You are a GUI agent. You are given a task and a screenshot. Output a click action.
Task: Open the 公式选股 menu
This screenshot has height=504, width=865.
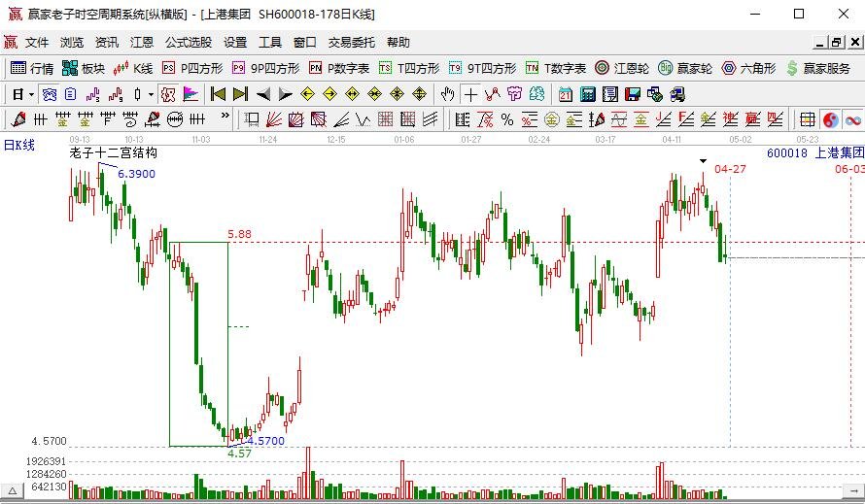(x=189, y=43)
